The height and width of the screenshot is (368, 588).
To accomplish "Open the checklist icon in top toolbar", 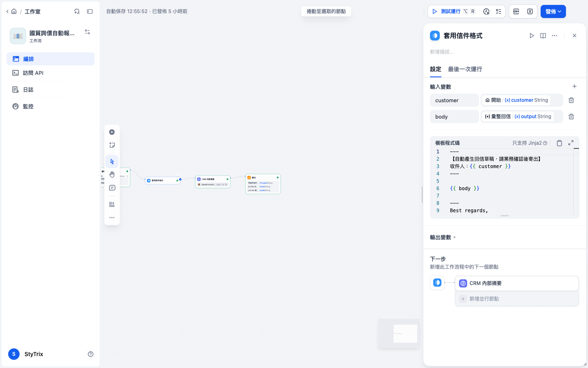I will point(499,11).
